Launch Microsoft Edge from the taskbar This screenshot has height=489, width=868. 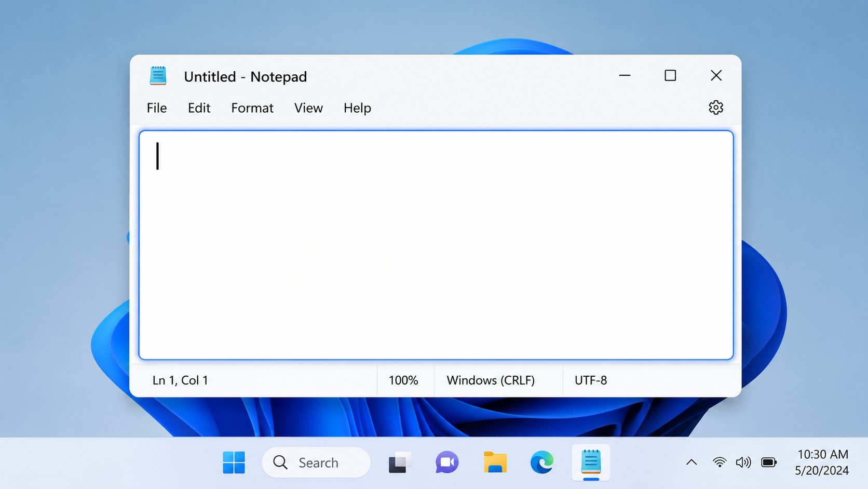click(x=542, y=462)
